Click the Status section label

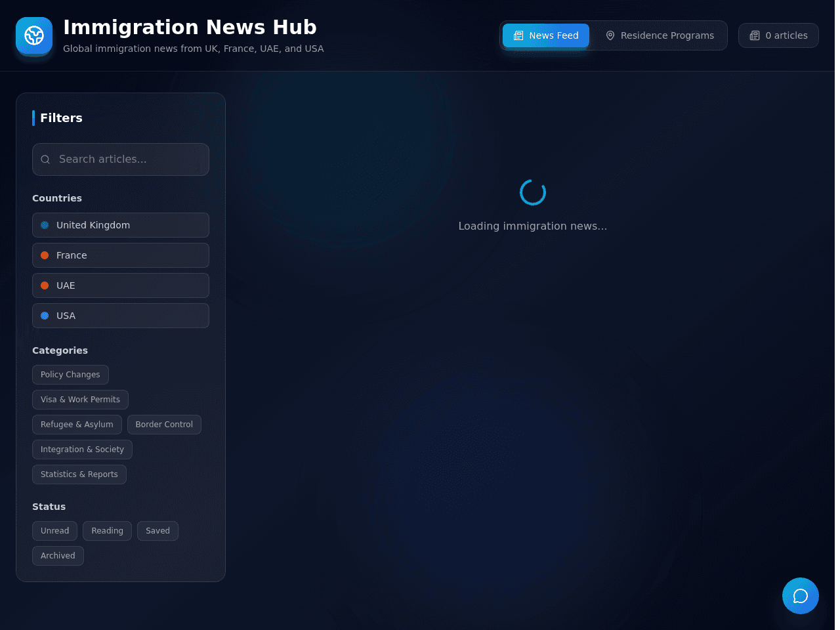pos(49,507)
